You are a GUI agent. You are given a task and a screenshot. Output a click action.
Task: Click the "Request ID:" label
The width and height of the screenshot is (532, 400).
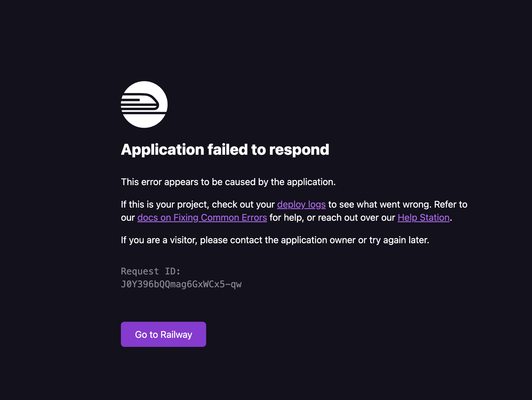[151, 271]
